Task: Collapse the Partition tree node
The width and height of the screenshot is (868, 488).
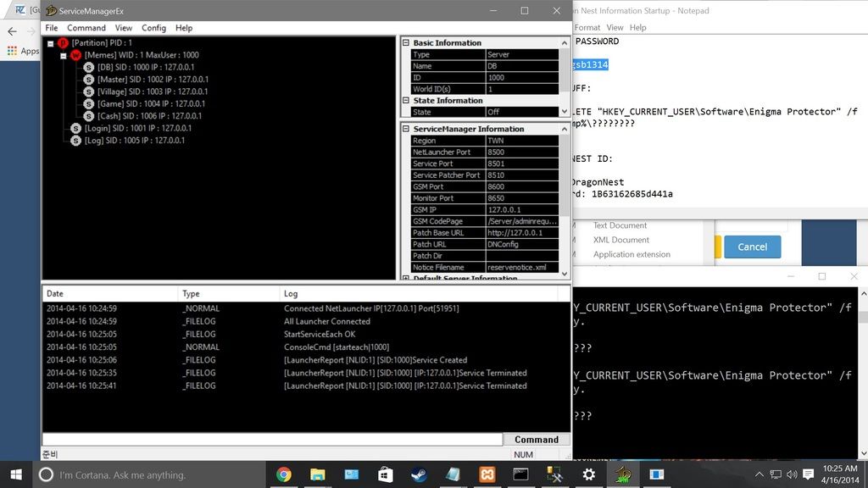Action: [51, 43]
